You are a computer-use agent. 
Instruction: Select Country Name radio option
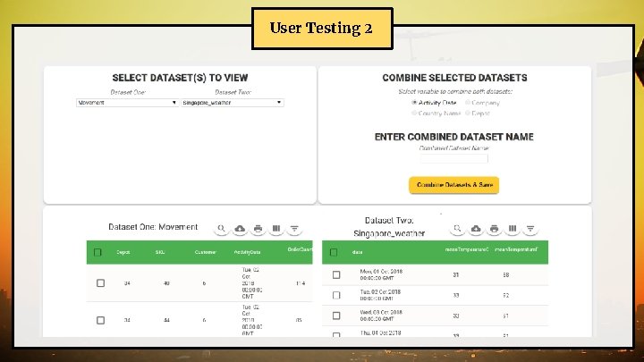(414, 113)
